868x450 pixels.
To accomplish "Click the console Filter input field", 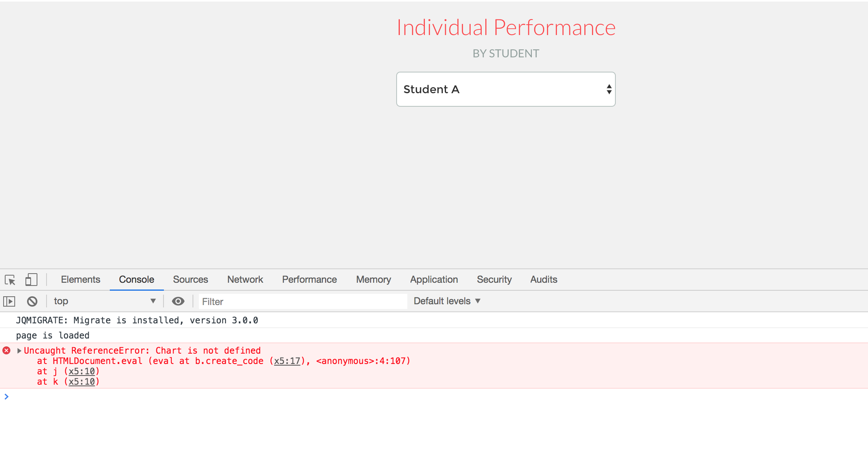I will tap(302, 301).
